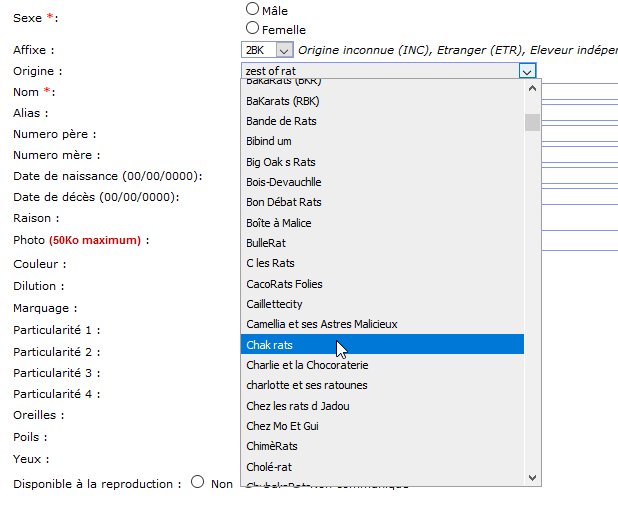Select the Femelle radio button

[x=252, y=28]
